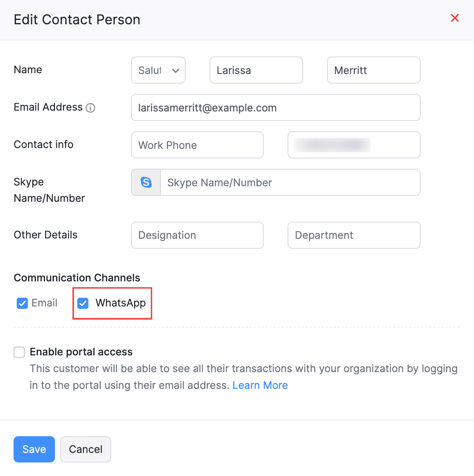The height and width of the screenshot is (476, 474).
Task: Uncheck the WhatsApp communication channel
Action: [82, 303]
